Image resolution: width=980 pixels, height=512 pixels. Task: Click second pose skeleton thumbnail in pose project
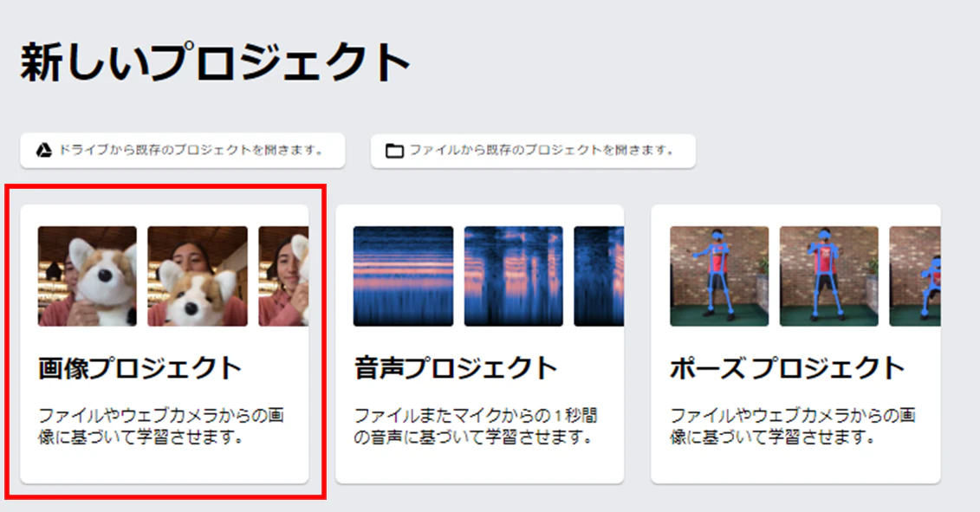[x=828, y=276]
